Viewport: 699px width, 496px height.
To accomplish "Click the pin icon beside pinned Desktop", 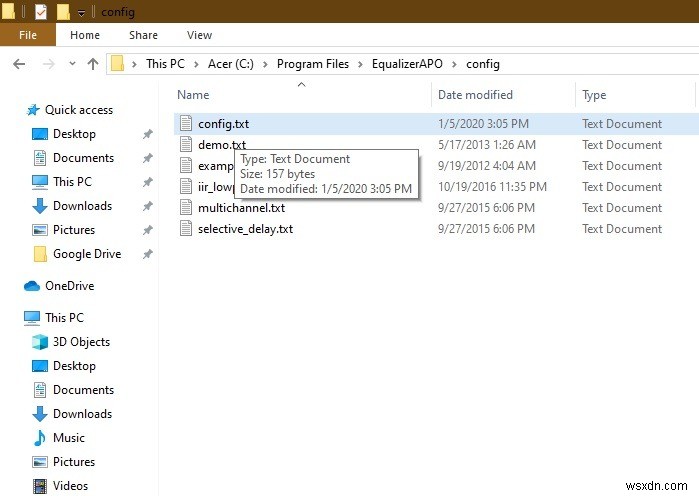I will tap(148, 134).
